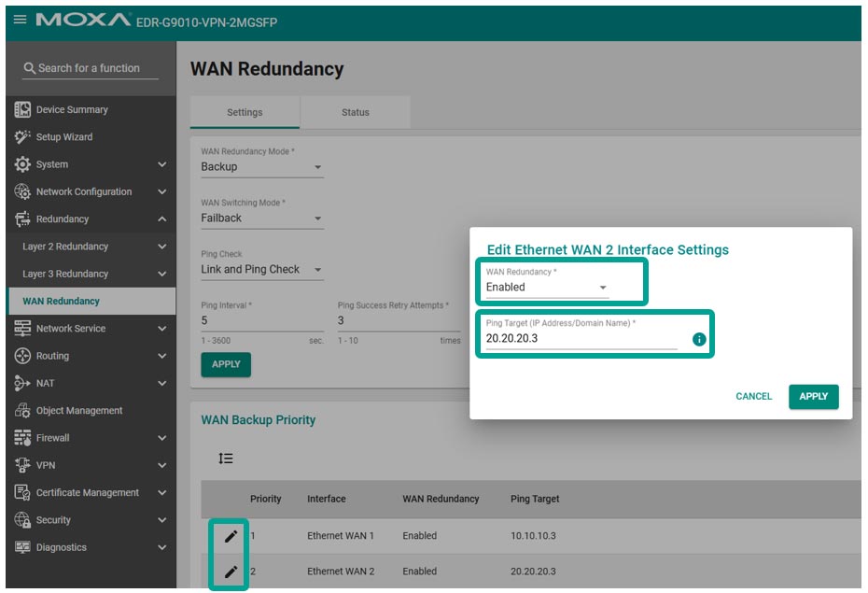Open the WAN Redundancy Mode dropdown
The width and height of the screenshot is (868, 593).
[261, 167]
